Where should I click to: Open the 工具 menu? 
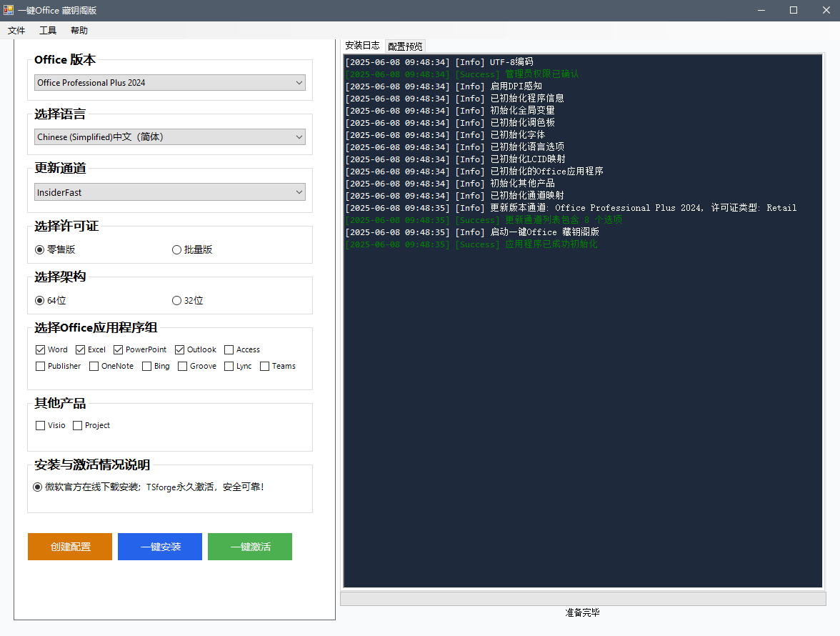[x=48, y=31]
